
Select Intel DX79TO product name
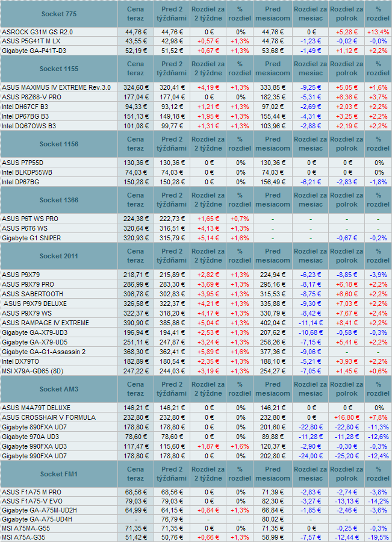tap(20, 362)
